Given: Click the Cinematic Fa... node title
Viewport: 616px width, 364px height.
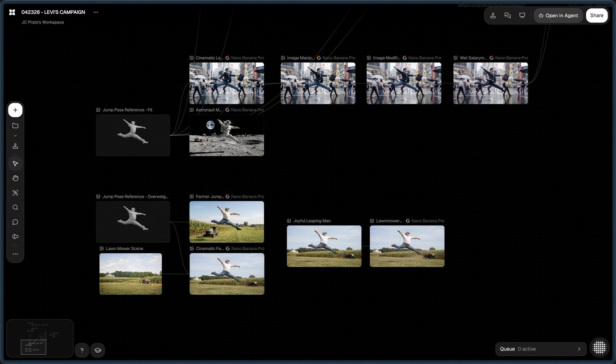Looking at the screenshot, I should [x=209, y=249].
